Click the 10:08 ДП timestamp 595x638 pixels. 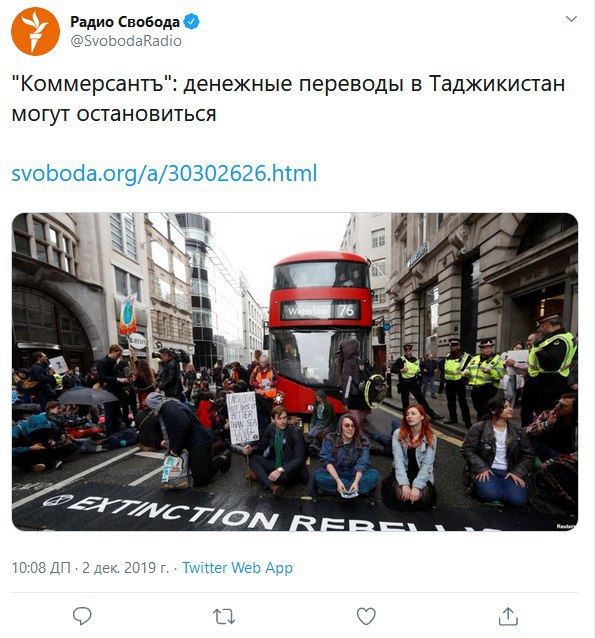pos(41,568)
